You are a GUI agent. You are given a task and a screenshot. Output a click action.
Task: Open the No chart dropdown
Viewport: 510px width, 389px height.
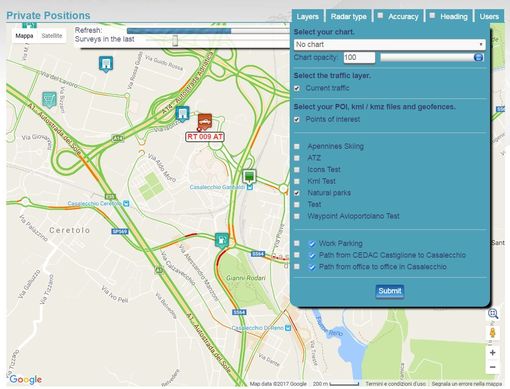[389, 44]
